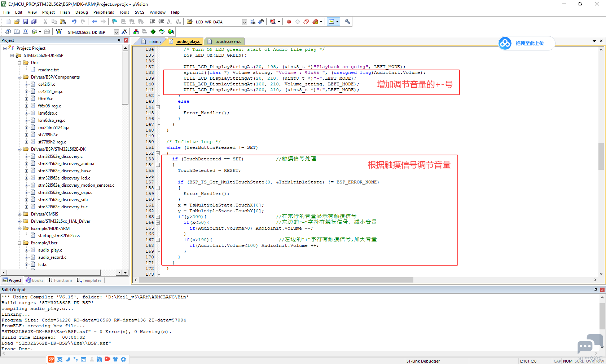
Task: Expand the Drivers/STM32L5xx_HAL_Driver group
Action: coord(19,221)
